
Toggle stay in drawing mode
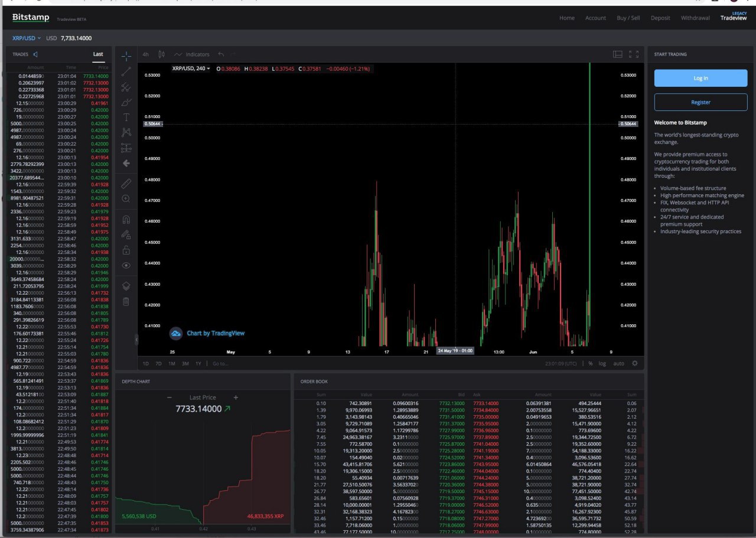click(126, 235)
